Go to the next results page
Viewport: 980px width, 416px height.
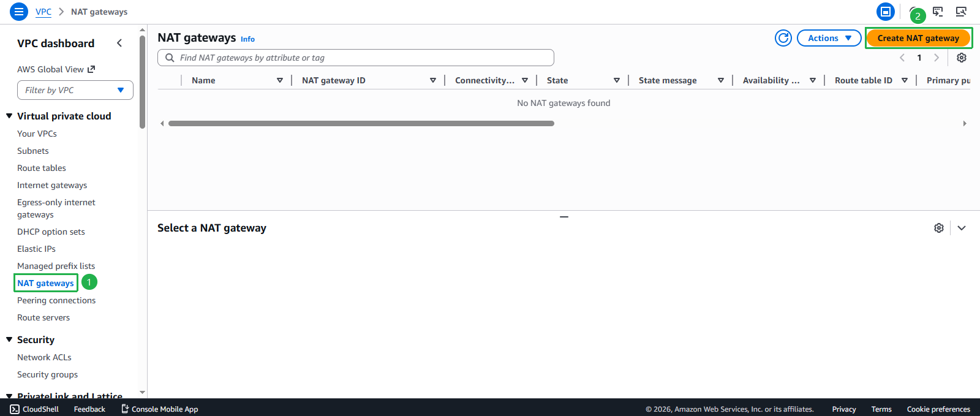pyautogui.click(x=937, y=58)
